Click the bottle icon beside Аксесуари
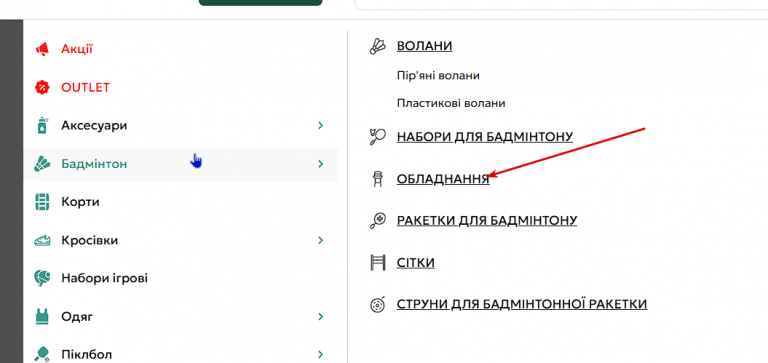The height and width of the screenshot is (363, 768). (42, 125)
